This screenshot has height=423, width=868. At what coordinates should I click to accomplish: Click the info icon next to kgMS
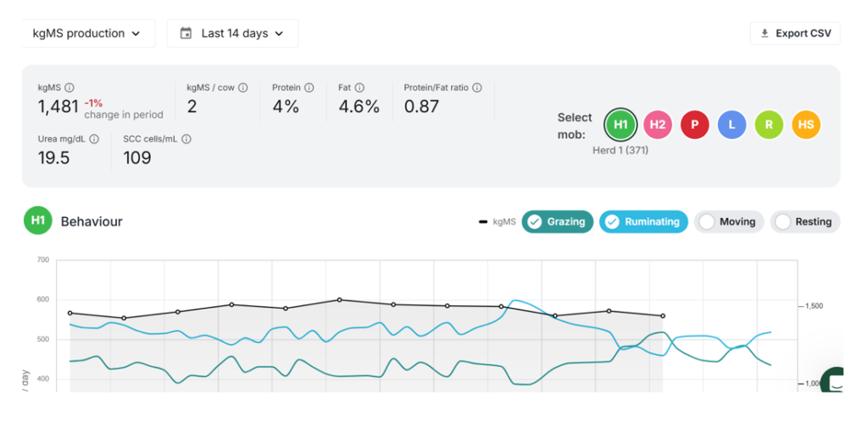(x=70, y=87)
